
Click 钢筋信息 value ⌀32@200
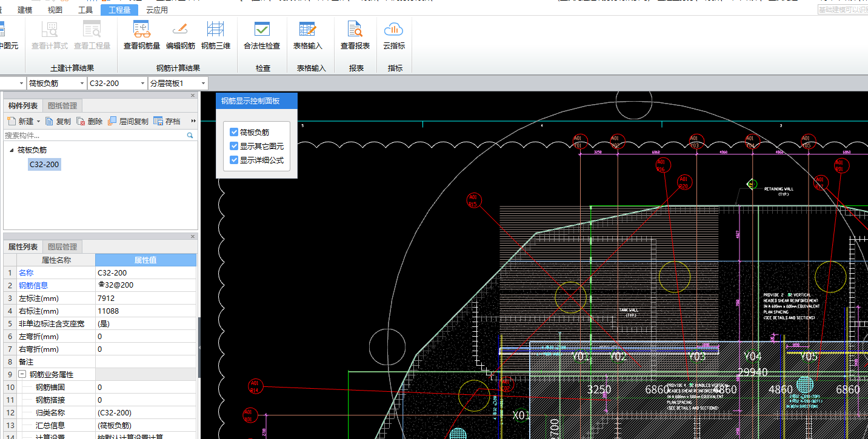tap(146, 285)
